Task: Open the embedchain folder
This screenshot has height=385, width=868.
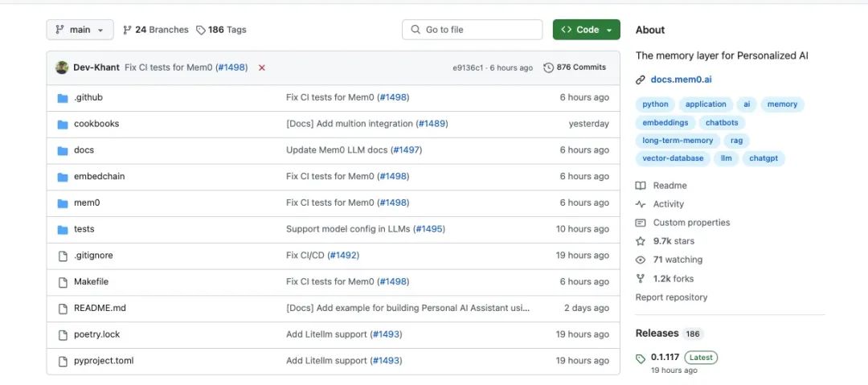Action: [100, 177]
